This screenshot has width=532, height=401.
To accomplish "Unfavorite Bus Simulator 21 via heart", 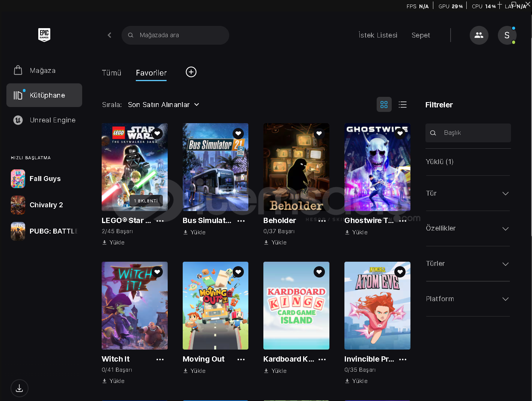I will tap(238, 133).
